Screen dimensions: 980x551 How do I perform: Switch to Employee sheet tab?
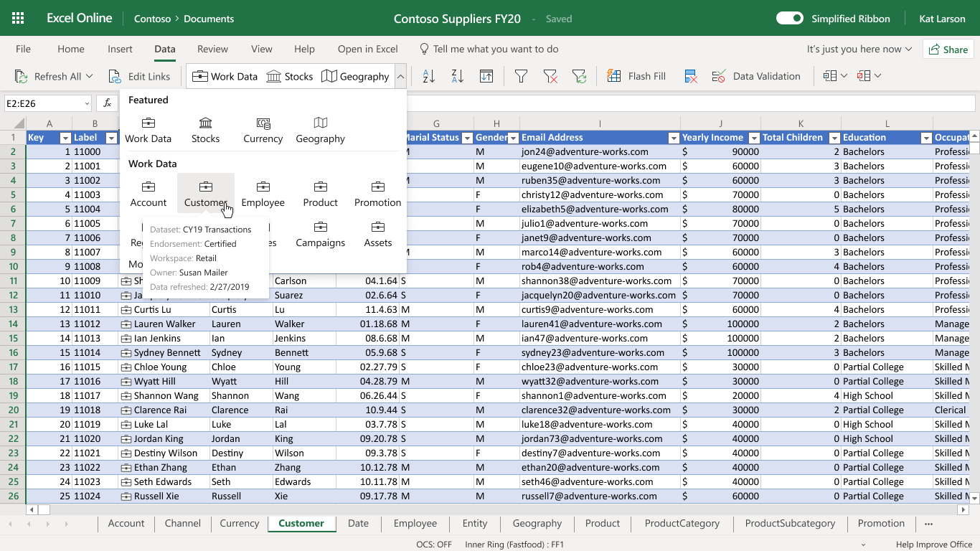pos(415,524)
